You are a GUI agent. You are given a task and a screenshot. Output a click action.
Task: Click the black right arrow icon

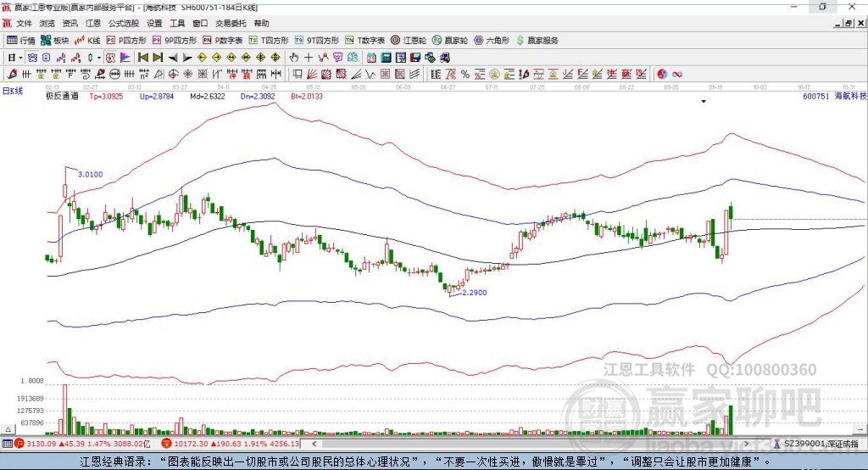pos(187,58)
